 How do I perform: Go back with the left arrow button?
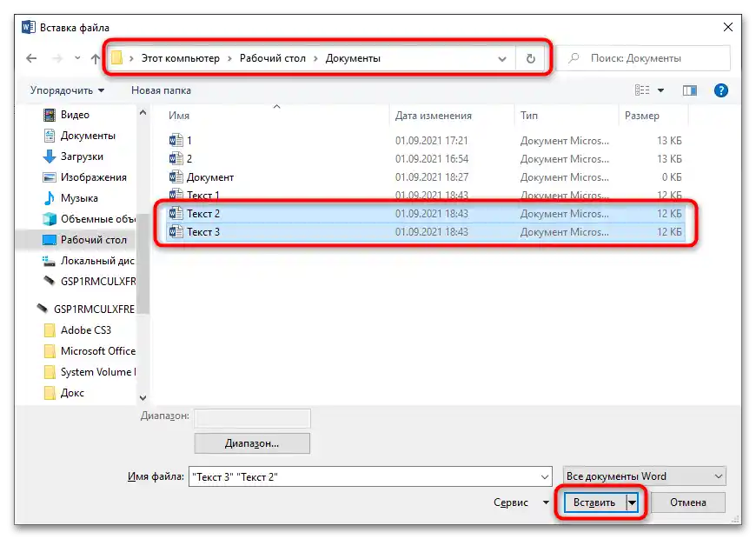tap(31, 58)
